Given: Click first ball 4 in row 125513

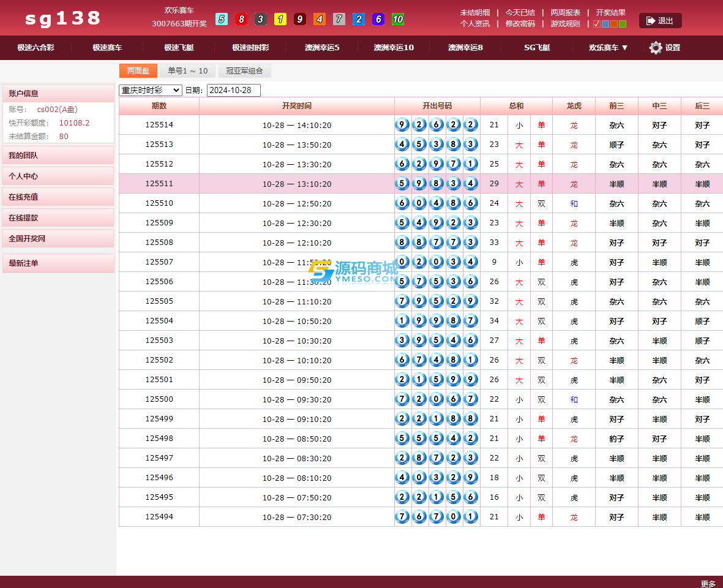Looking at the screenshot, I should (x=402, y=145).
